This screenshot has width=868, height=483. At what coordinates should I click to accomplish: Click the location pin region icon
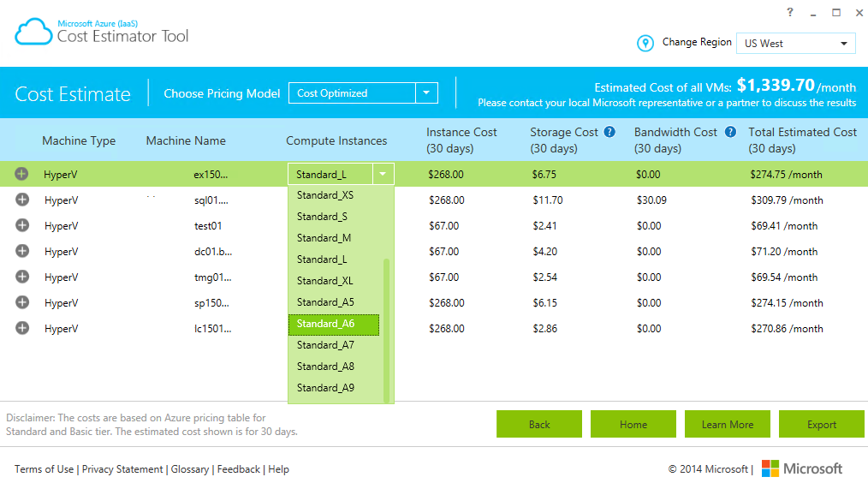tap(645, 43)
